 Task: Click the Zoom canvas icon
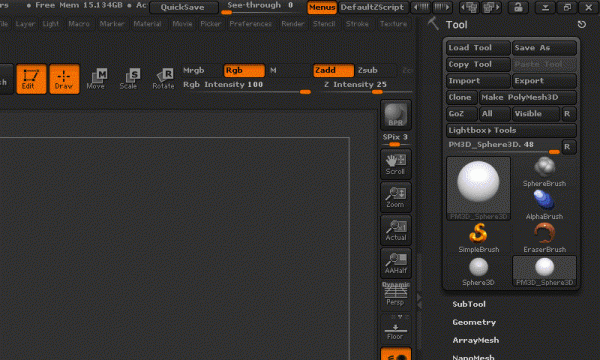(x=396, y=197)
